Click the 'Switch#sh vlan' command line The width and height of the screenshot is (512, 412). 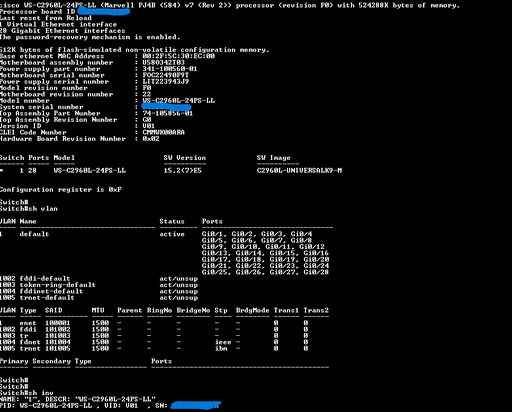click(29, 209)
